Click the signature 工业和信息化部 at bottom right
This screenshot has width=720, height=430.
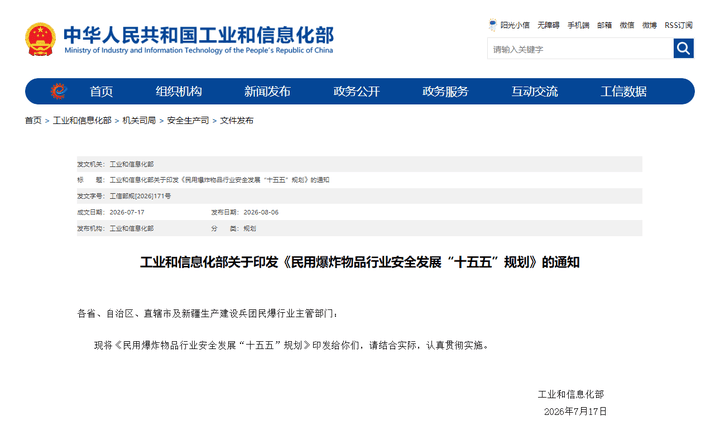point(571,394)
